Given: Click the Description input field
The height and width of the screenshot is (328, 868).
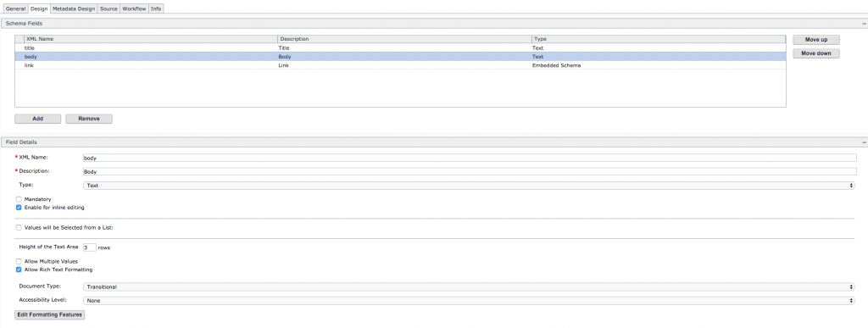Looking at the screenshot, I should [470, 171].
